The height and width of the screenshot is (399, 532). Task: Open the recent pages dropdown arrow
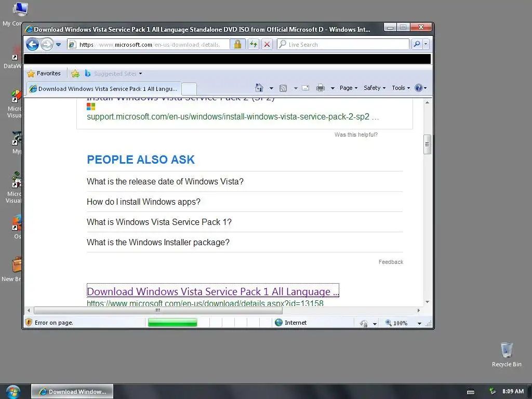click(x=58, y=45)
